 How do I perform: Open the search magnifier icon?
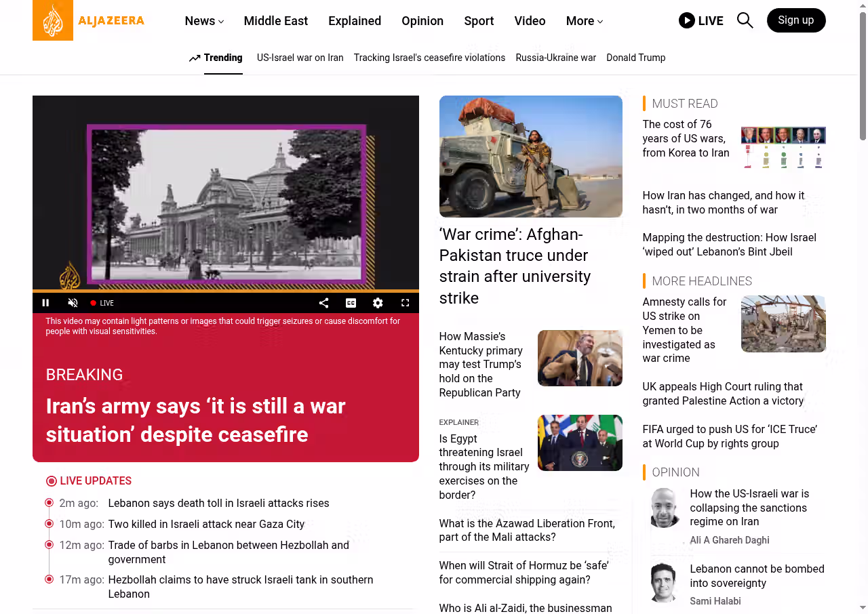coord(745,20)
